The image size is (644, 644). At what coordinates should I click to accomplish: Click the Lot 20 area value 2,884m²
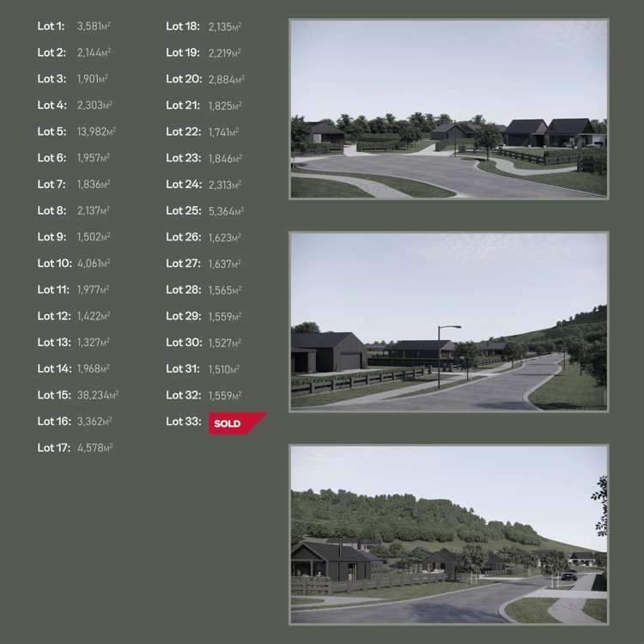point(226,80)
